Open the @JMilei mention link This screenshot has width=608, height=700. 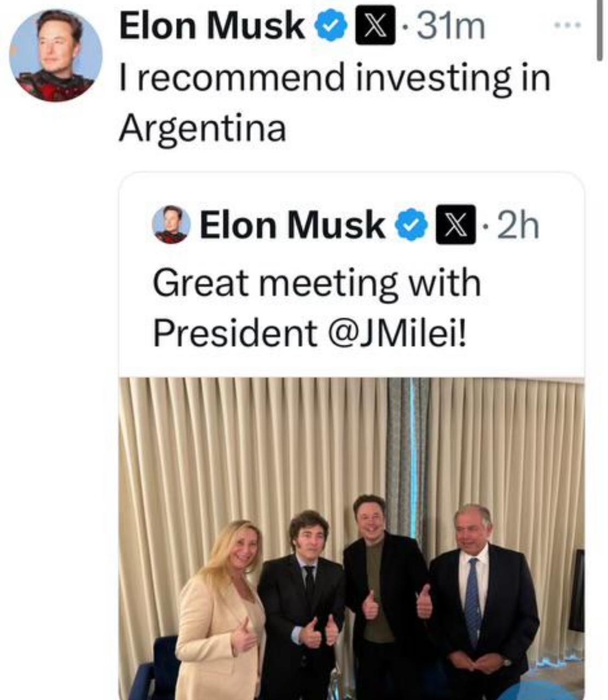pyautogui.click(x=400, y=332)
